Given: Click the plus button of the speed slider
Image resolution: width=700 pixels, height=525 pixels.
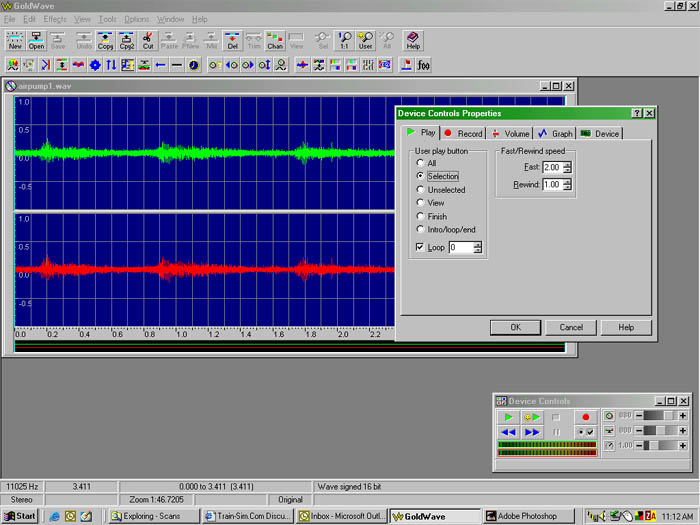Looking at the screenshot, I should (x=683, y=446).
